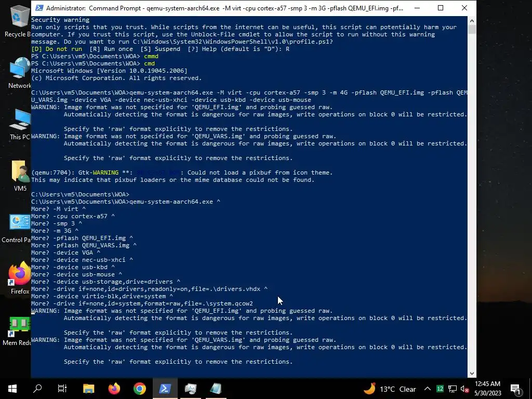Click the 'More? -smp 3 ^' line
The height and width of the screenshot is (399, 532).
coord(57,223)
